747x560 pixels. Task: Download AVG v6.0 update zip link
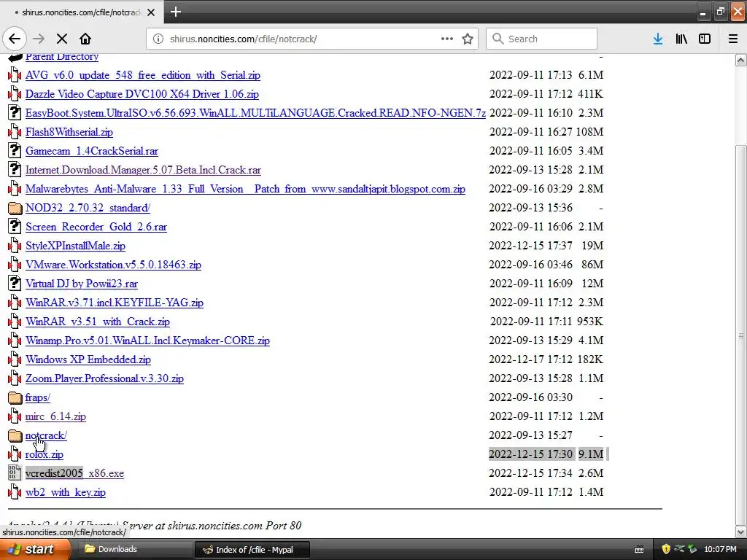(x=143, y=75)
